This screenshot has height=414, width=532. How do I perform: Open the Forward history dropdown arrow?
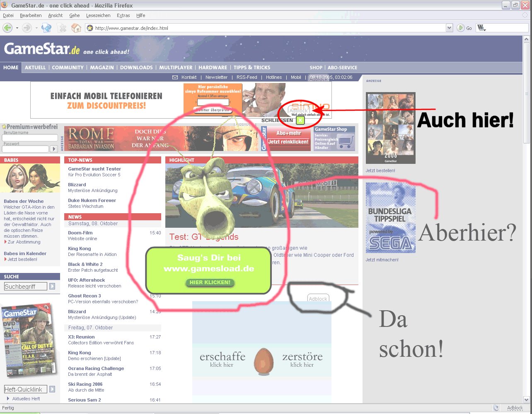pos(36,28)
